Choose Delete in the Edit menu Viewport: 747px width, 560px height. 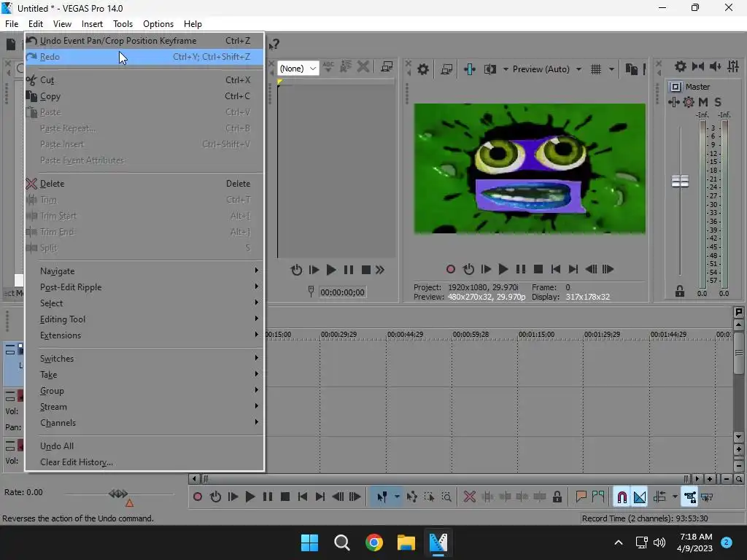(144, 183)
